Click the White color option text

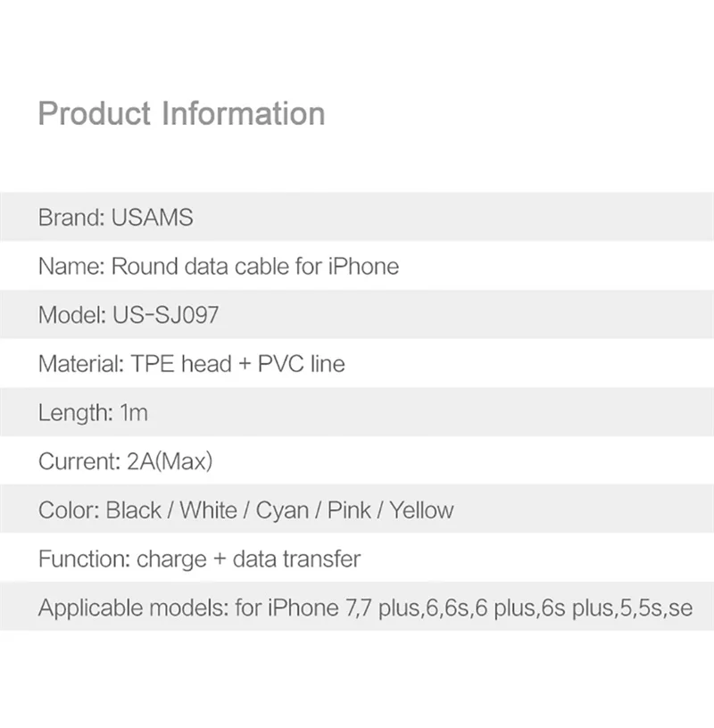tap(208, 511)
